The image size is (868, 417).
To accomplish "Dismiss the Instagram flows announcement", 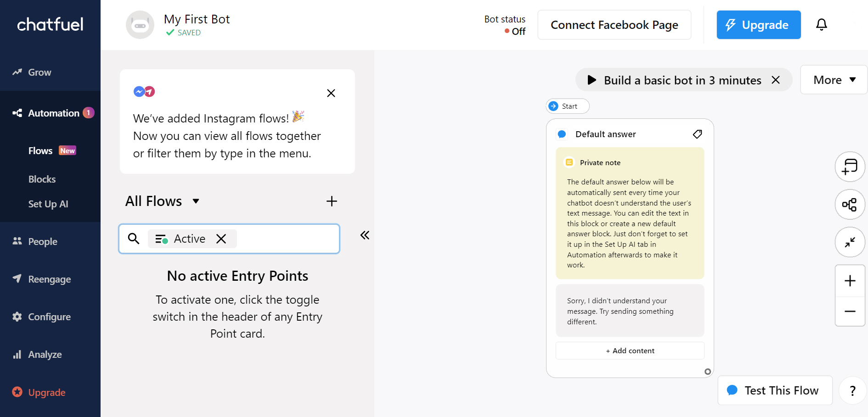I will point(331,93).
